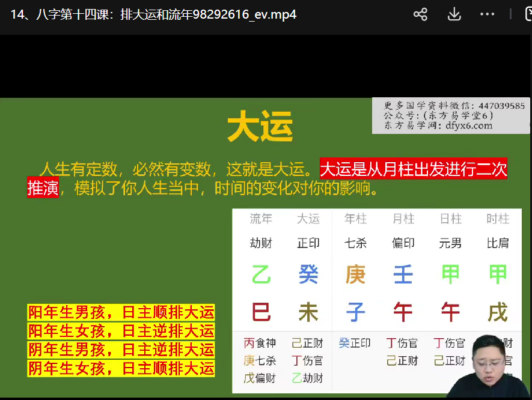Image resolution: width=532 pixels, height=400 pixels.
Task: Click the presenter webcam thumbnail
Action: [x=492, y=366]
